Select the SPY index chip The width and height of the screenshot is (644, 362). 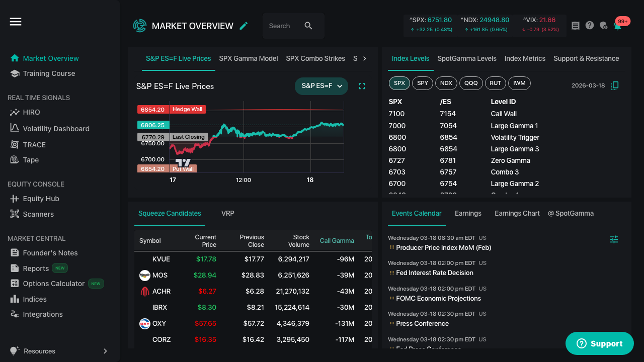[x=423, y=83]
